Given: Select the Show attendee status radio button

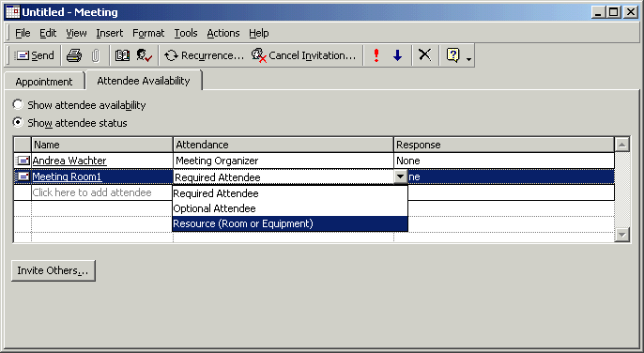Looking at the screenshot, I should click(18, 122).
